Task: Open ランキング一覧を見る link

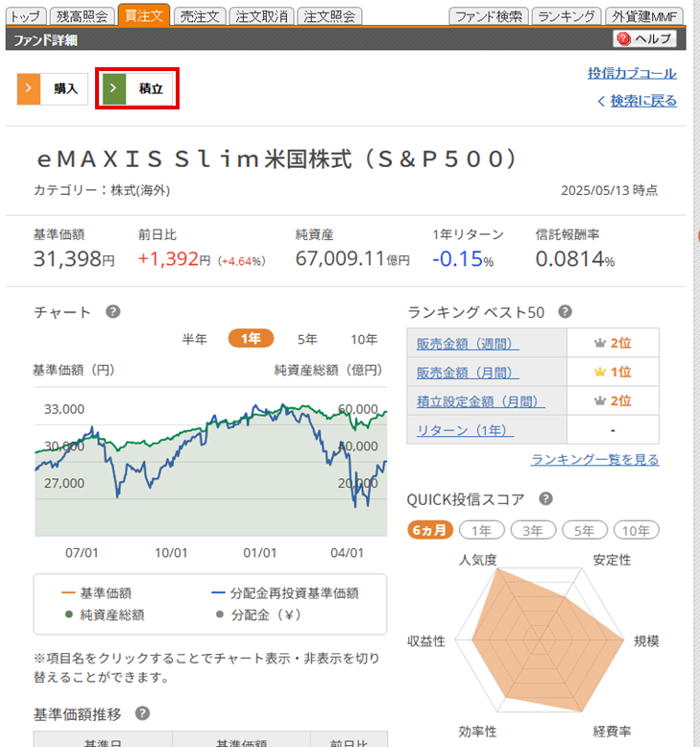Action: [x=594, y=460]
